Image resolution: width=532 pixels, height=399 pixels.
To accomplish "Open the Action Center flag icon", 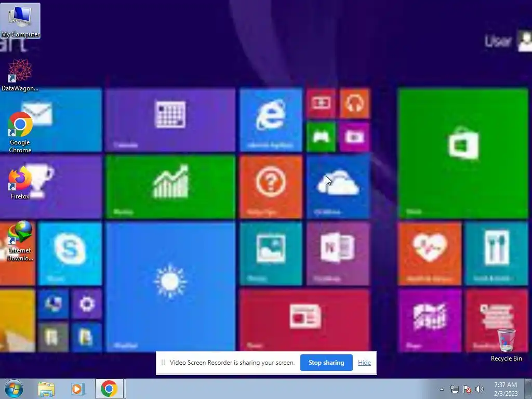I will 467,389.
